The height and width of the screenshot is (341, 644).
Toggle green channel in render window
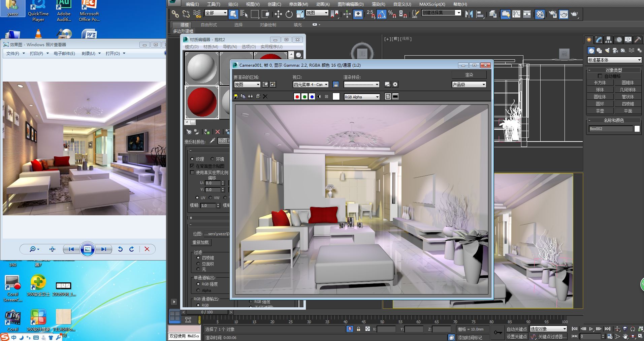304,97
